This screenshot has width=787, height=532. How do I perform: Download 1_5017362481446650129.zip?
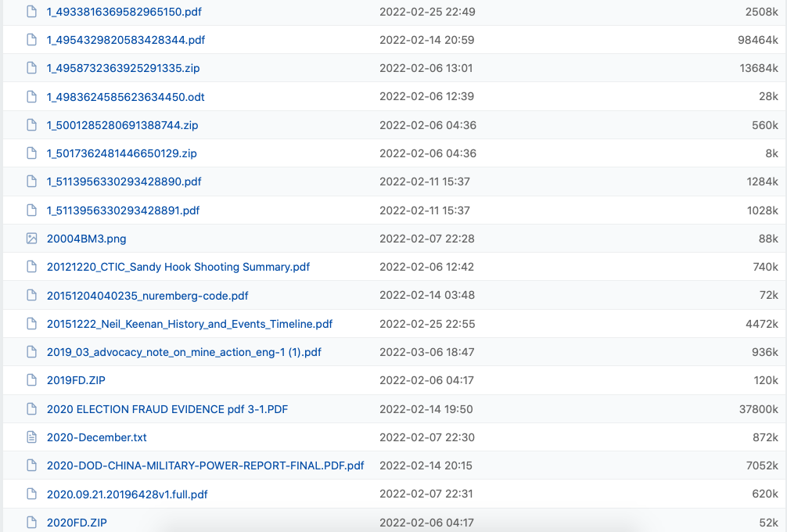coord(121,153)
